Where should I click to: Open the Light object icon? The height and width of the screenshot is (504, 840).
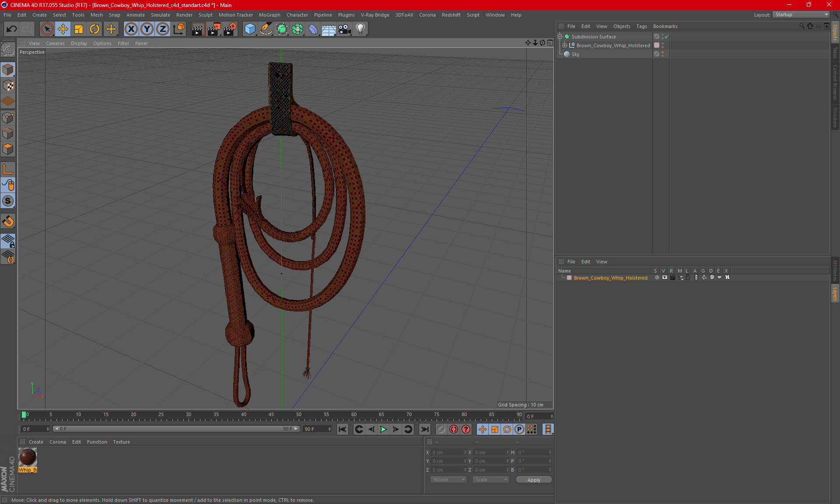click(x=360, y=29)
